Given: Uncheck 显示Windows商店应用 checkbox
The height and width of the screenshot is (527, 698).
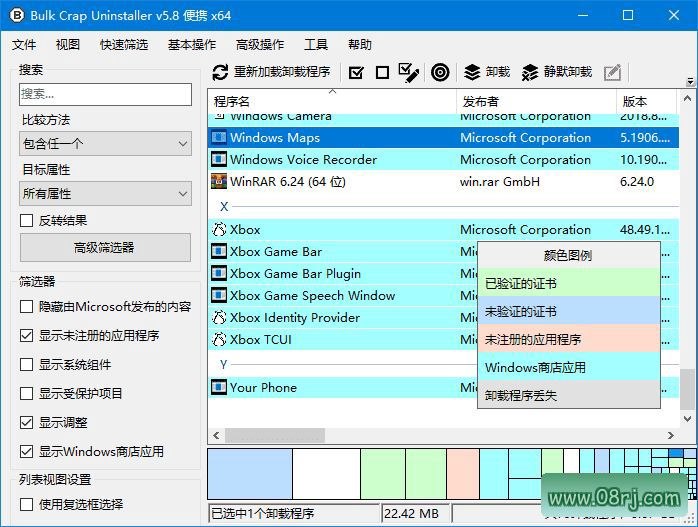Looking at the screenshot, I should (x=26, y=452).
